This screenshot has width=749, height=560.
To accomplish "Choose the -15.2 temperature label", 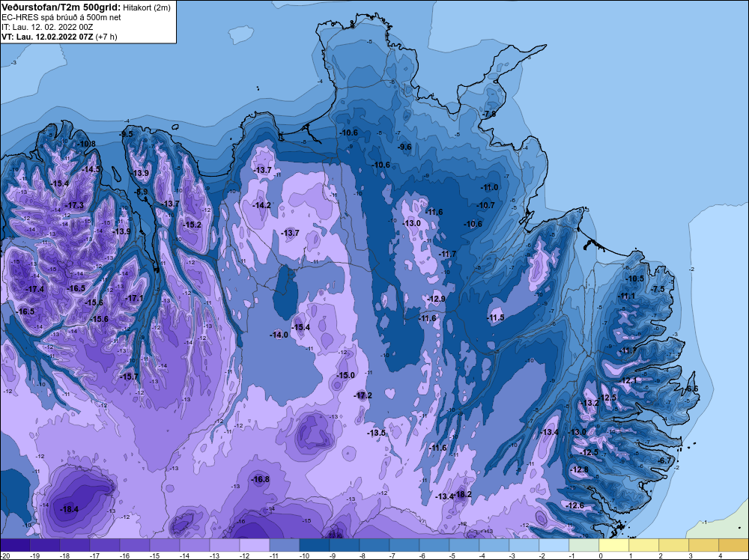I will coord(192,225).
